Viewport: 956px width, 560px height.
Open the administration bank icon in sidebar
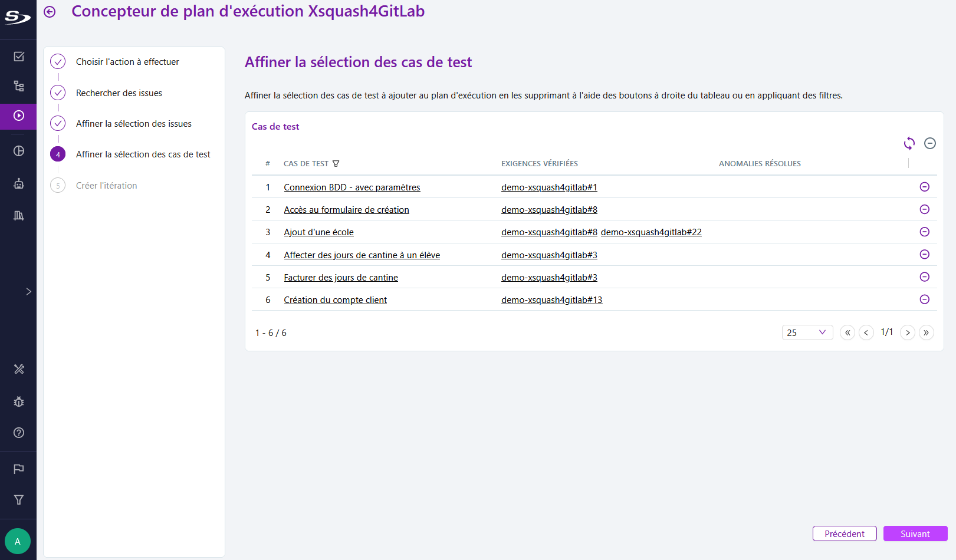pyautogui.click(x=18, y=215)
